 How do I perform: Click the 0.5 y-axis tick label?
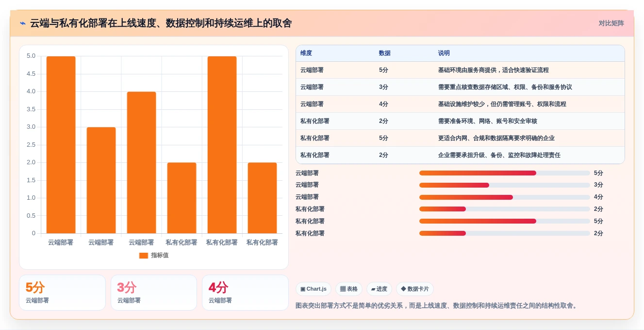coord(31,215)
